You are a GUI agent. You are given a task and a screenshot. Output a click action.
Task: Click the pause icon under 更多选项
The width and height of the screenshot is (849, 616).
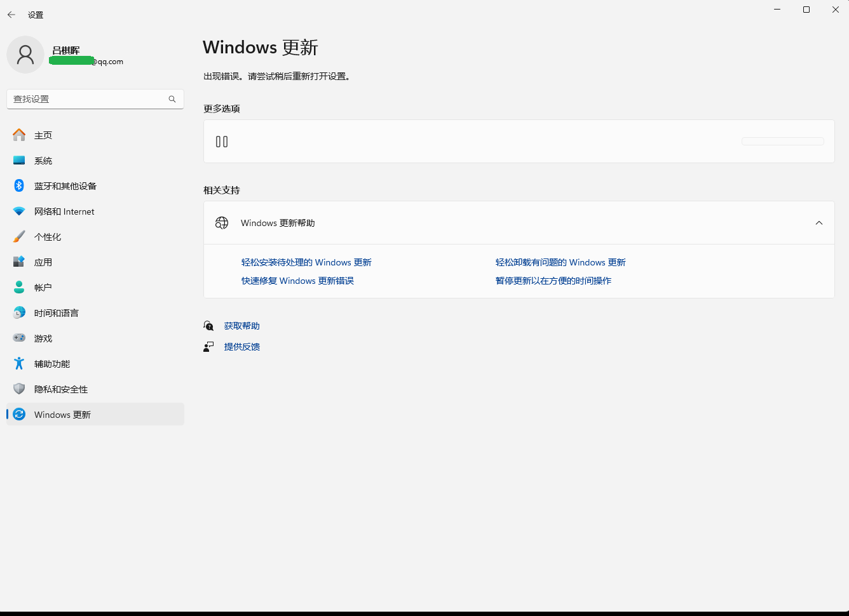(x=222, y=142)
